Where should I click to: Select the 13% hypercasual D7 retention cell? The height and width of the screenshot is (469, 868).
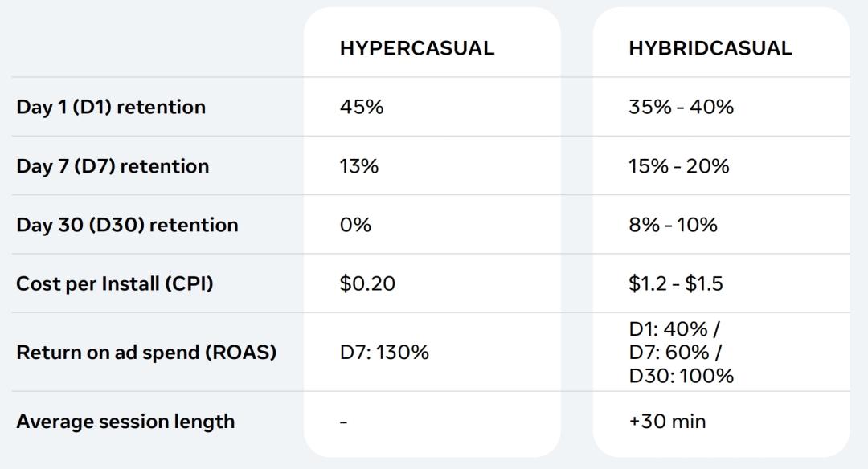pos(358,166)
